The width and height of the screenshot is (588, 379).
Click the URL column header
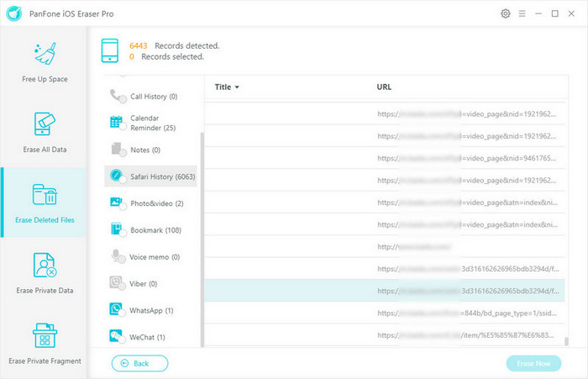384,87
